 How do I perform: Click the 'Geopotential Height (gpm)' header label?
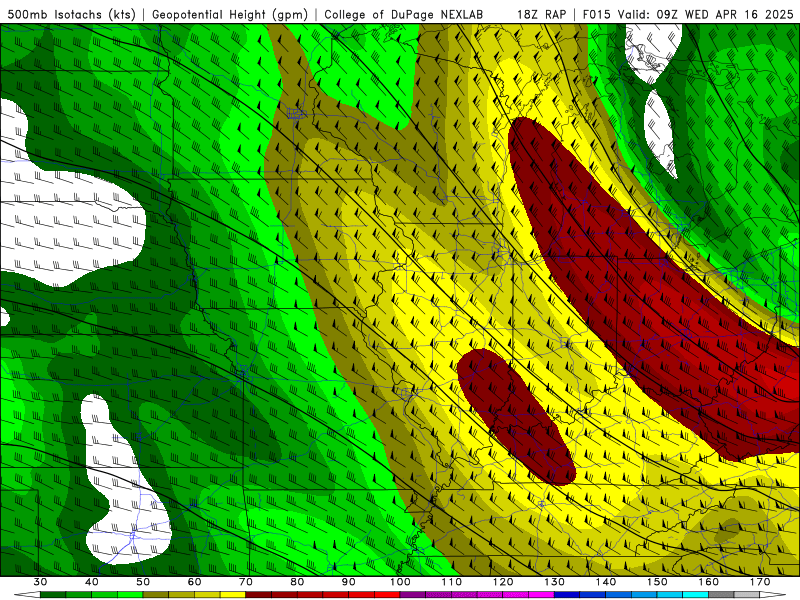(x=230, y=14)
